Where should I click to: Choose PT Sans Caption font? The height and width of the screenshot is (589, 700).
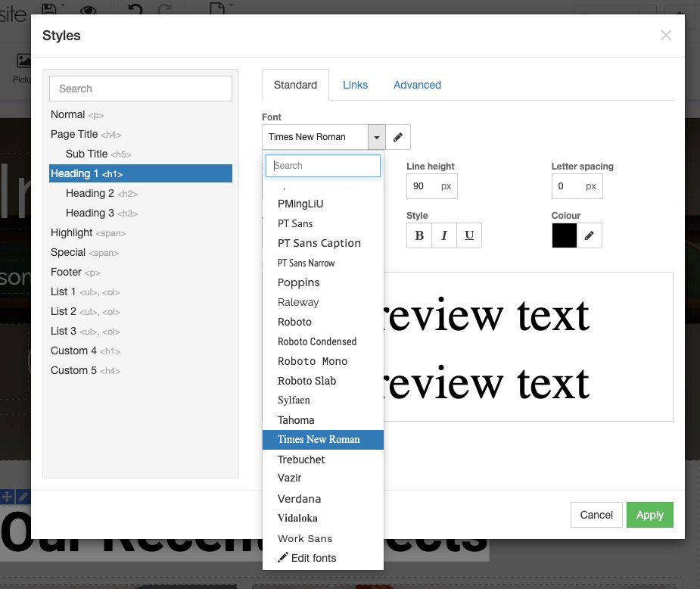(x=323, y=243)
